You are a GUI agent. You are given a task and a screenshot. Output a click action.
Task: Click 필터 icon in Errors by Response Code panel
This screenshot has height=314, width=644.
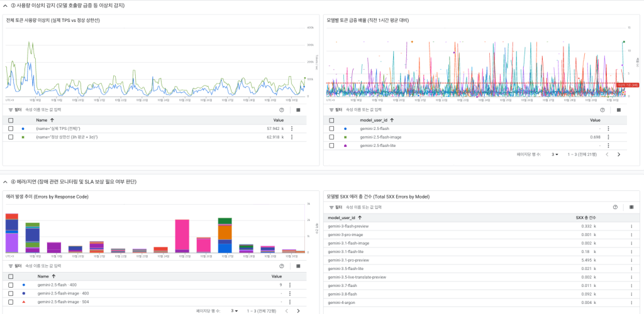click(11, 266)
